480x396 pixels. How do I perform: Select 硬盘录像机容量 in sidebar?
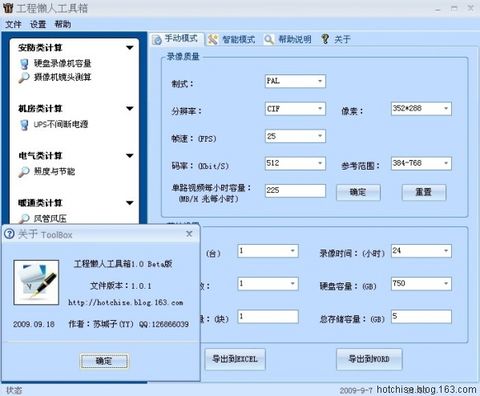pos(62,64)
